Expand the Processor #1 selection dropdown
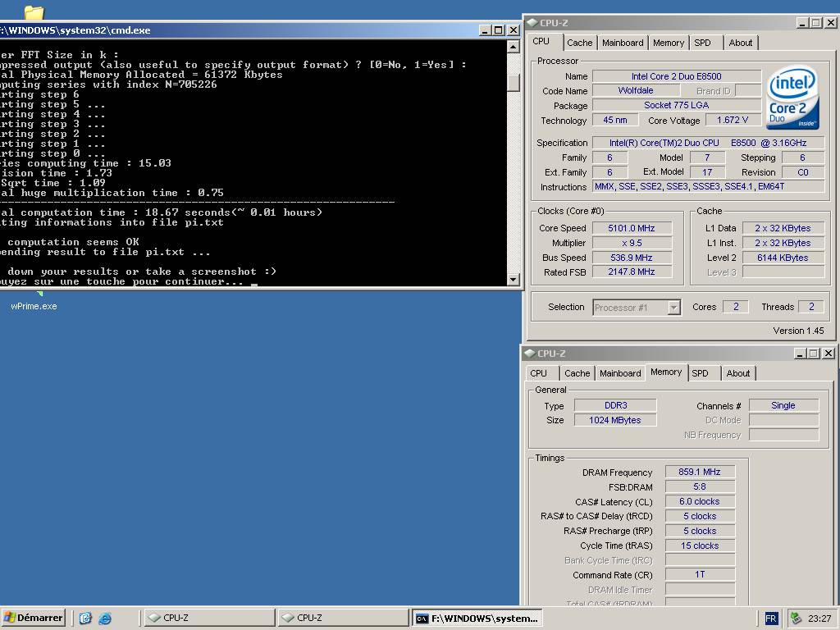The width and height of the screenshot is (840, 630). (x=674, y=308)
